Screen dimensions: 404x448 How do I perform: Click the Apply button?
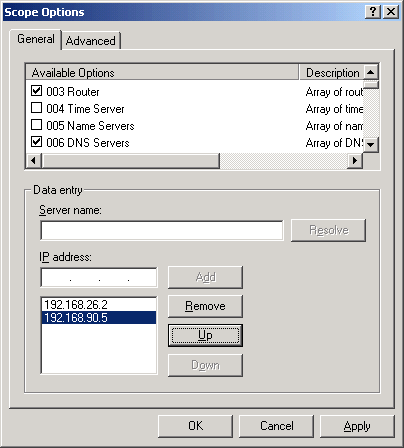(357, 426)
